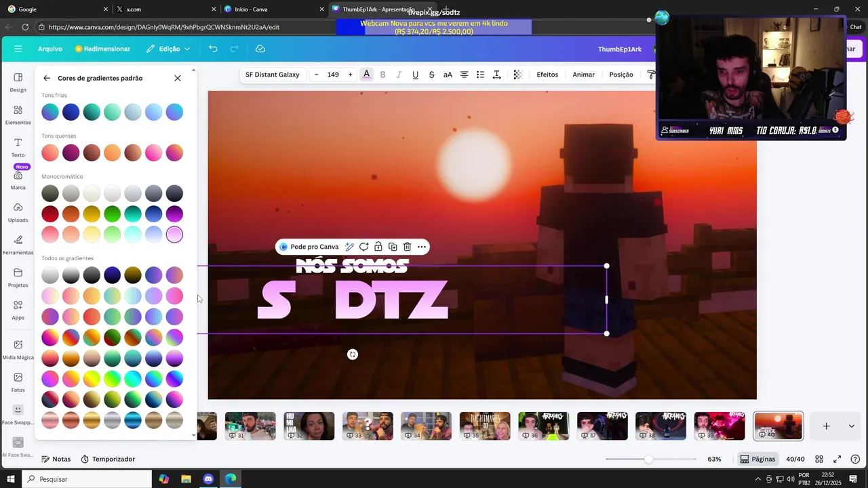Open the text spacing options
The height and width of the screenshot is (488, 868).
(496, 75)
